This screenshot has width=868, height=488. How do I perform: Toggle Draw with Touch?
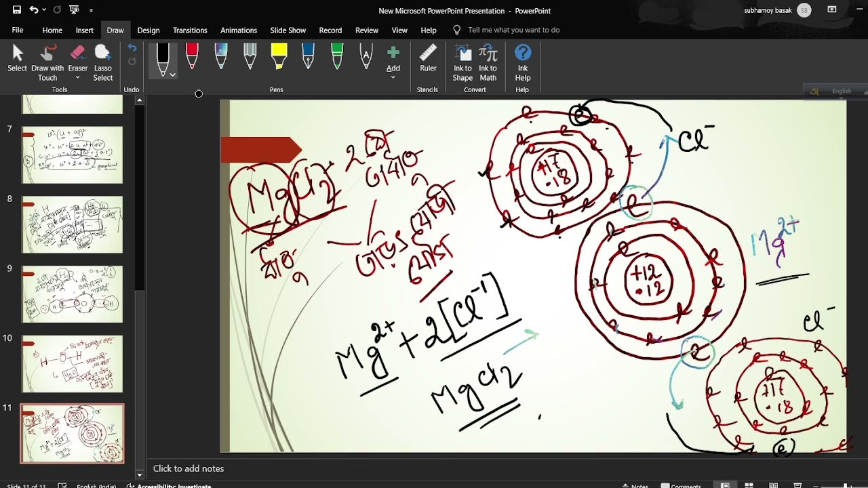click(47, 62)
